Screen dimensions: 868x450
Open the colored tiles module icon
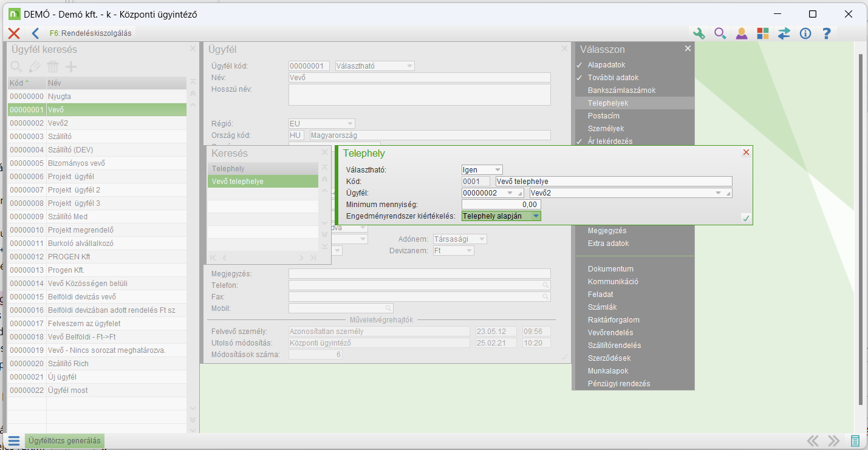(762, 33)
